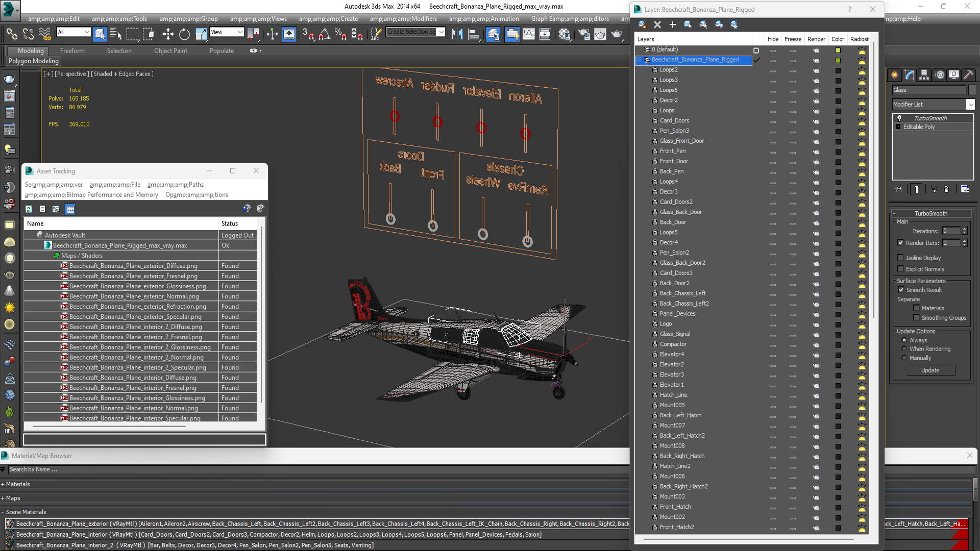Screen dimensions: 980x551
Task: Open the Create star tab in command panel
Action: point(895,75)
